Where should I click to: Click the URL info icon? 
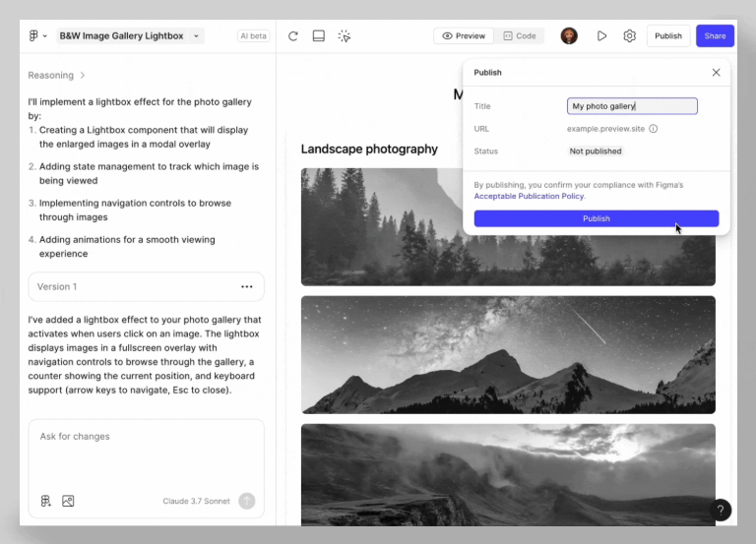click(x=653, y=129)
